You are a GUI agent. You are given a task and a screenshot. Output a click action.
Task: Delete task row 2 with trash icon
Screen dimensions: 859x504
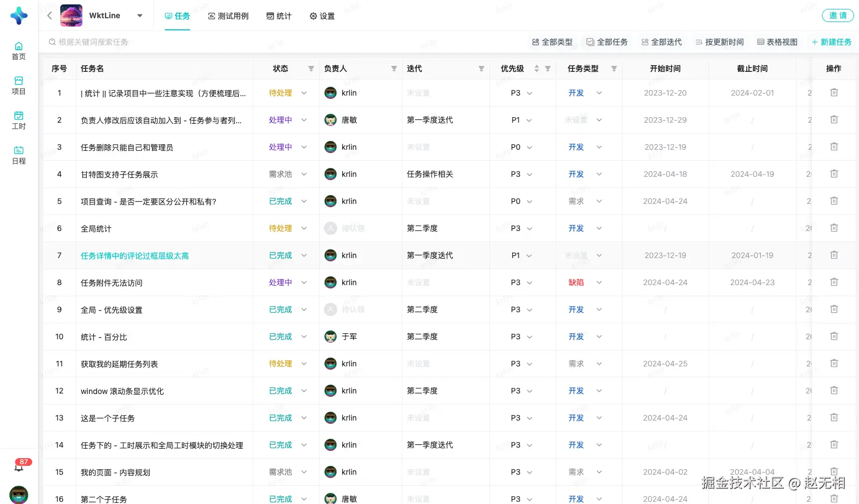click(x=834, y=119)
